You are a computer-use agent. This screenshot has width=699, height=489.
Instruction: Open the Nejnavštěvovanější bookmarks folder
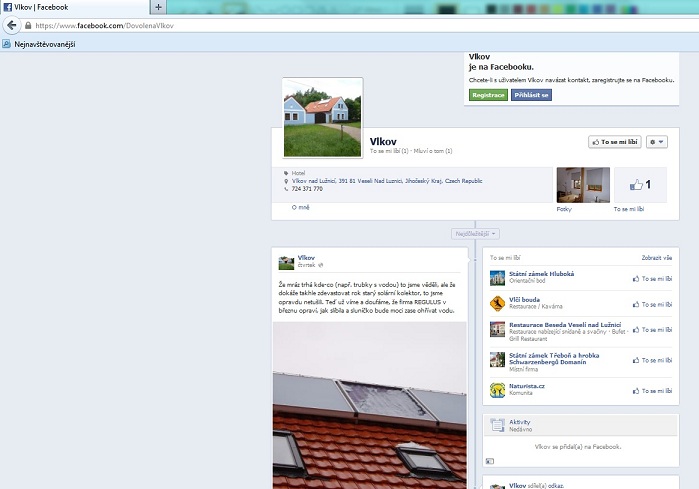[39, 44]
